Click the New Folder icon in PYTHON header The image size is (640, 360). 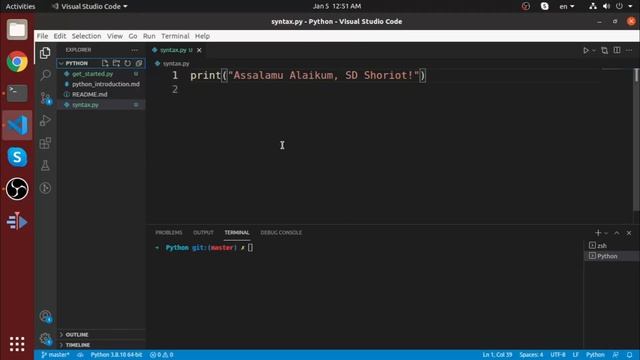point(116,63)
